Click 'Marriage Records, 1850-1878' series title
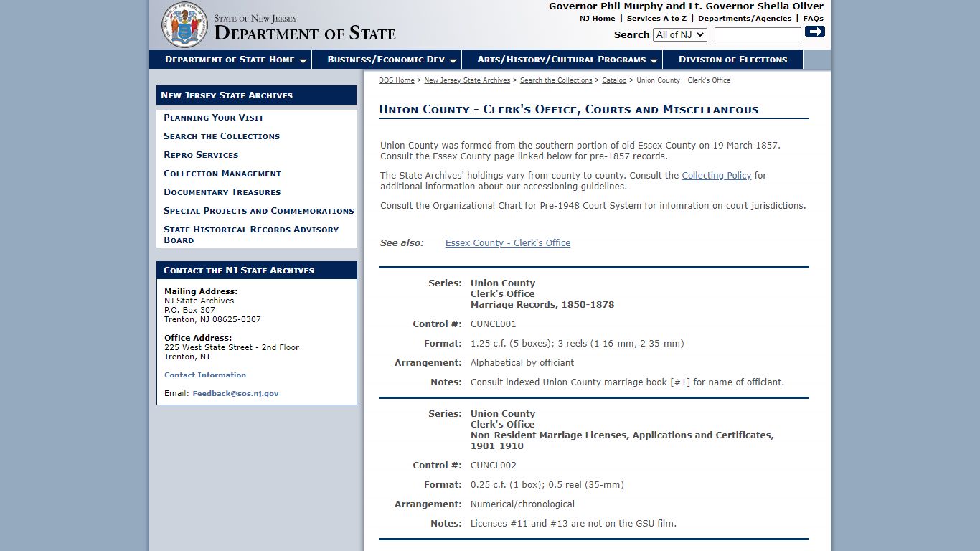The height and width of the screenshot is (551, 980). tap(542, 305)
